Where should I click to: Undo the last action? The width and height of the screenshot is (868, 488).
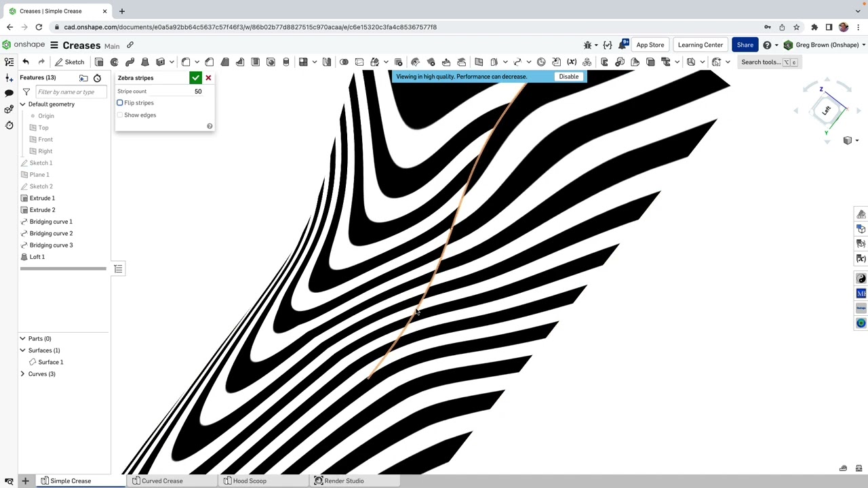[x=26, y=62]
